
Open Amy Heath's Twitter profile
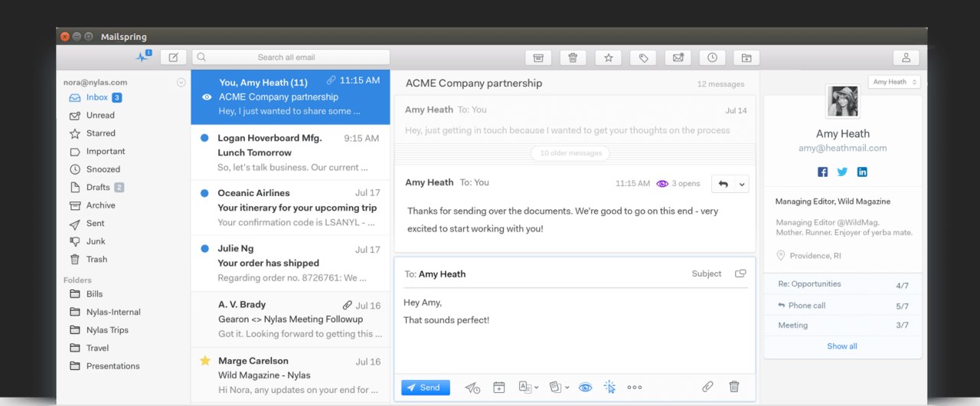[842, 172]
